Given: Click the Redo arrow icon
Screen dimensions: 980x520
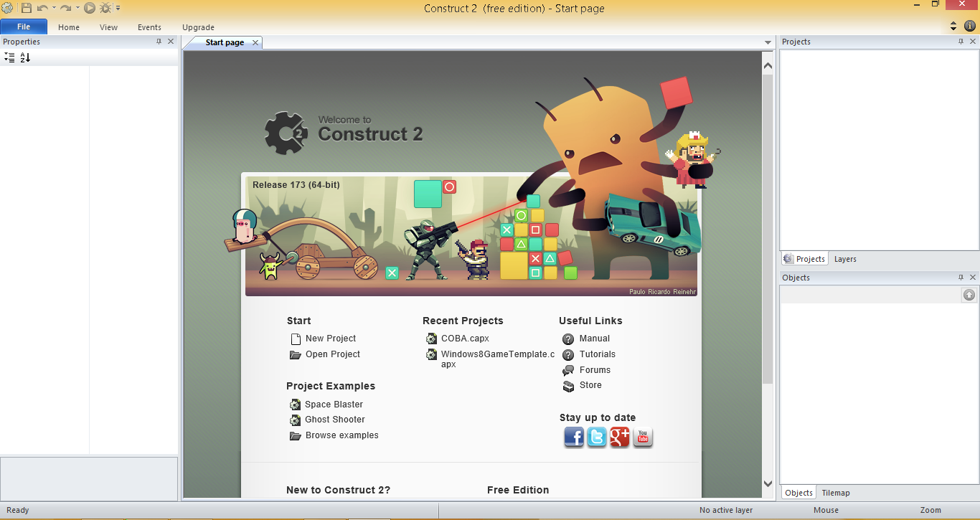Looking at the screenshot, I should [65, 8].
